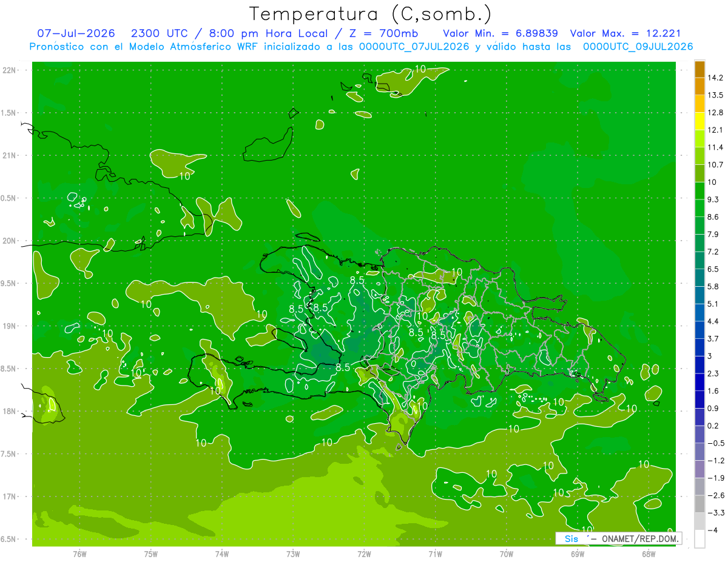Click the '12.8' colorbar value
The height and width of the screenshot is (562, 728).
click(716, 113)
